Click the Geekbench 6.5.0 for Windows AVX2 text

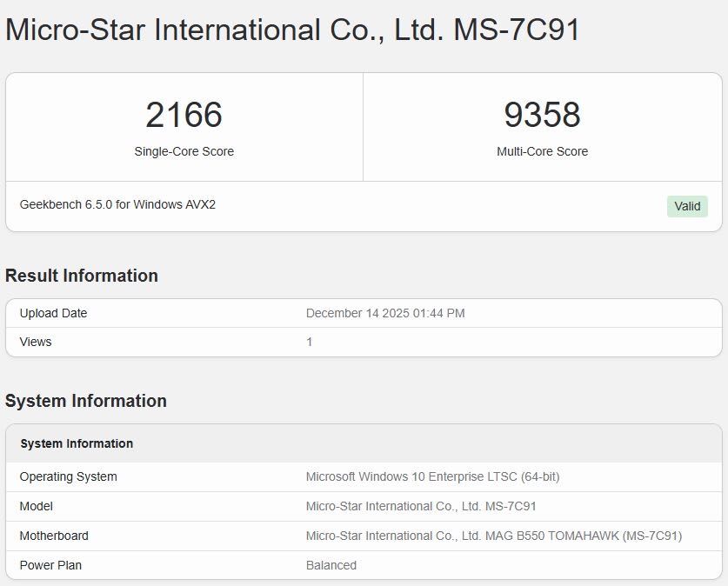point(117,205)
